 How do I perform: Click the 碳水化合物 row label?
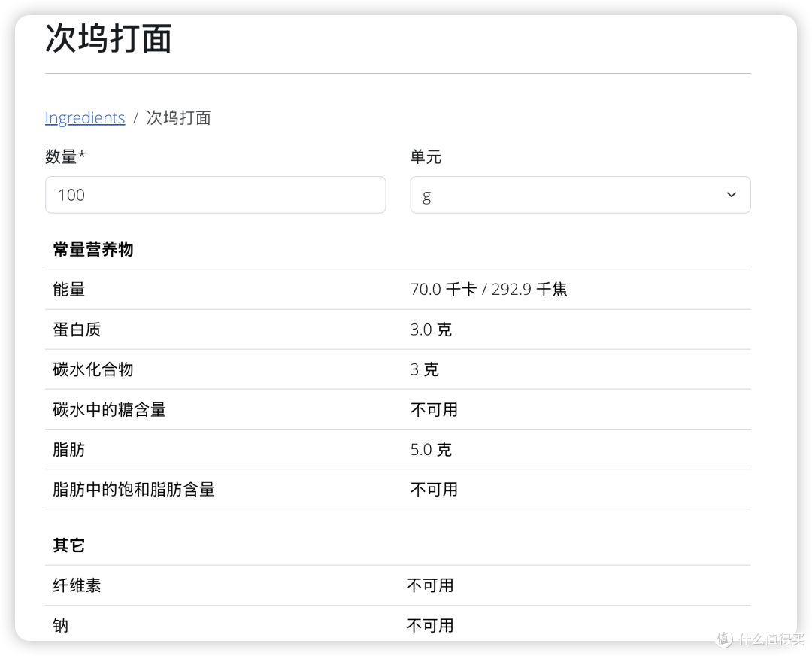[93, 369]
